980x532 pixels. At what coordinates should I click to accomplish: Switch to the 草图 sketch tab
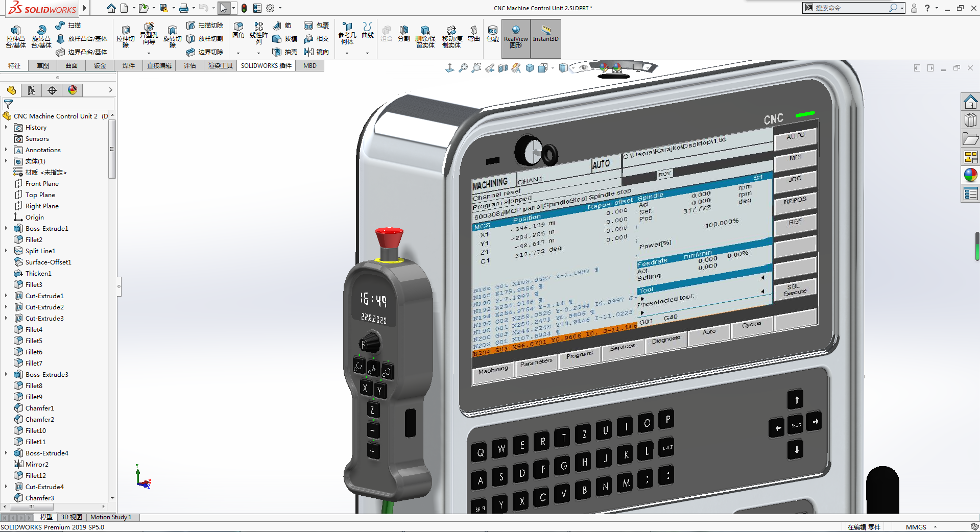pyautogui.click(x=43, y=65)
